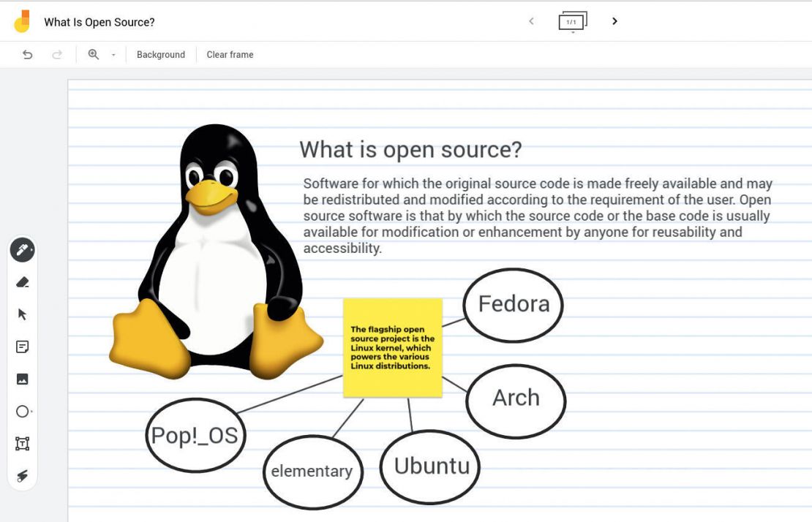Switch to the Eraser tool
This screenshot has width=812, height=522.
coord(23,282)
